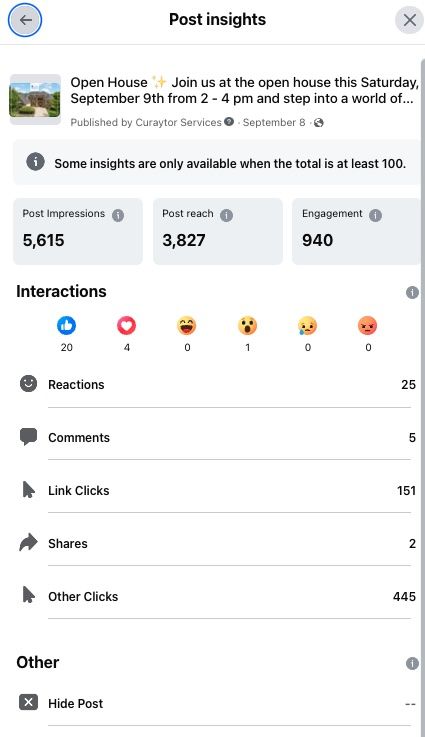Image resolution: width=425 pixels, height=737 pixels.
Task: Click the Curaytor Services publisher link
Action: (x=178, y=122)
